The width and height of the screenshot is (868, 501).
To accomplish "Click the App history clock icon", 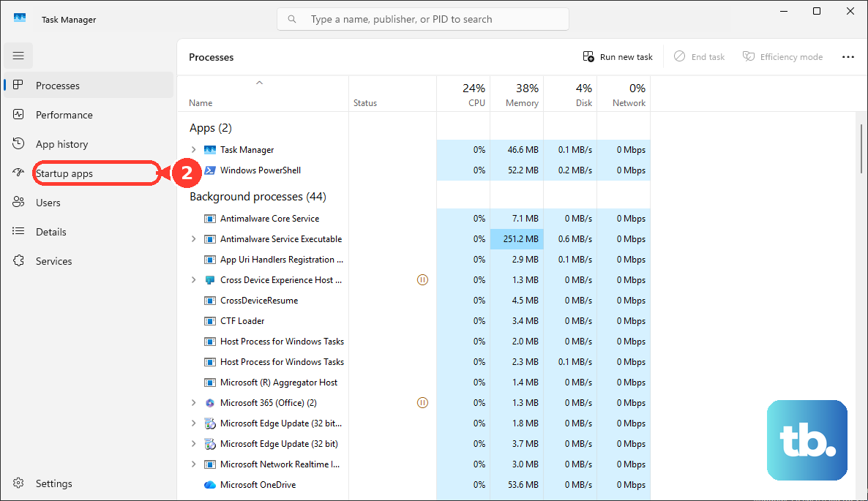I will 18,144.
